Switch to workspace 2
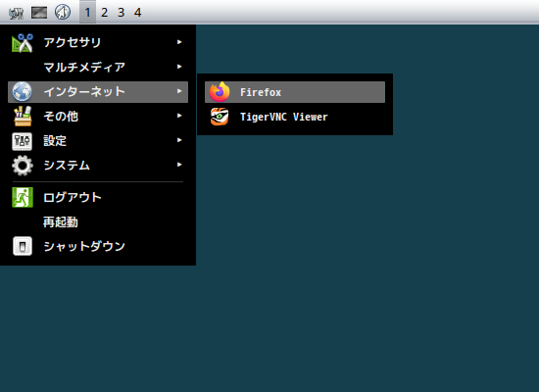The width and height of the screenshot is (539, 392). tap(105, 13)
